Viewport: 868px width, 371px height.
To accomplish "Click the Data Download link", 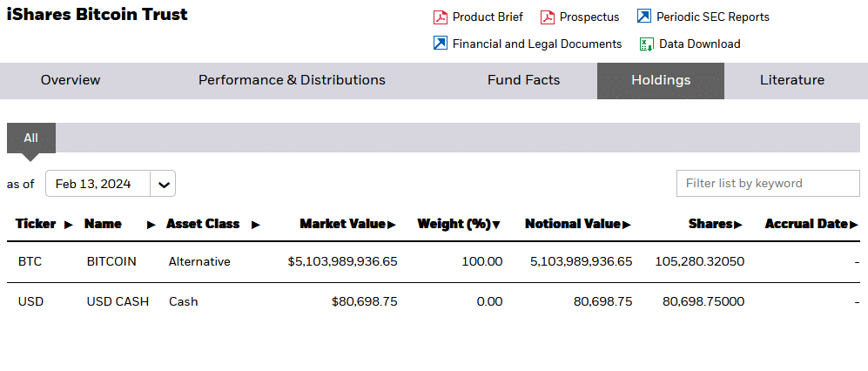I will [x=699, y=44].
